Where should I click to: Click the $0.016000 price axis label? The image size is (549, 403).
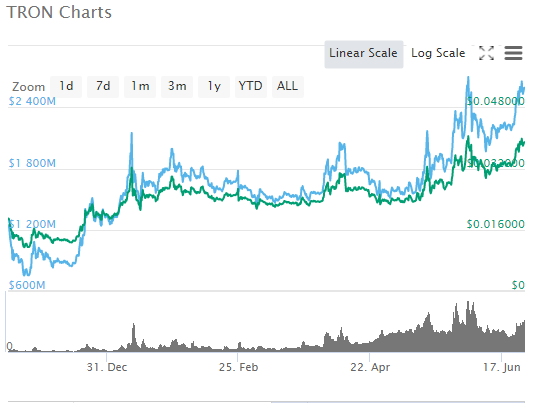495,224
